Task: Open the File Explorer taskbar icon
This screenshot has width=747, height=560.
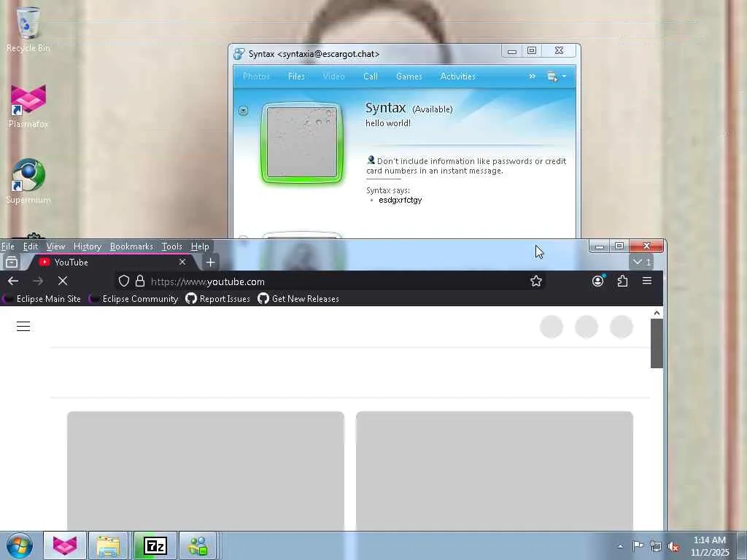Action: 108,545
